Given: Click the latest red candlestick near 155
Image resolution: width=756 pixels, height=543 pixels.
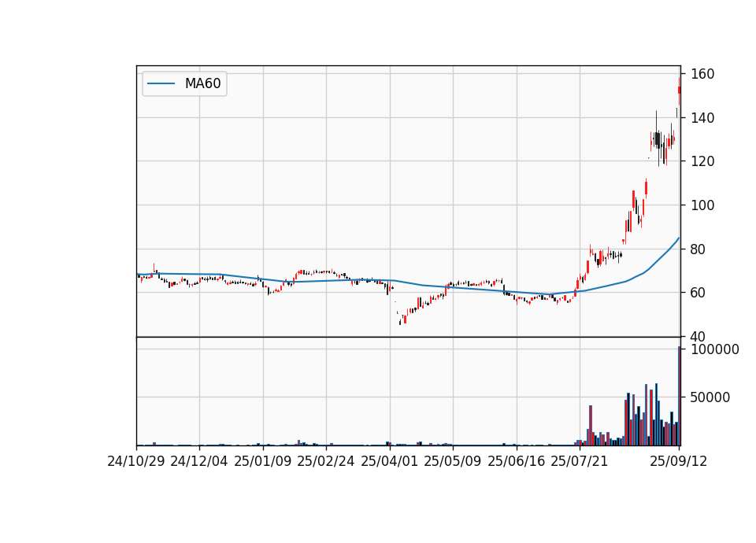Looking at the screenshot, I should [x=680, y=90].
